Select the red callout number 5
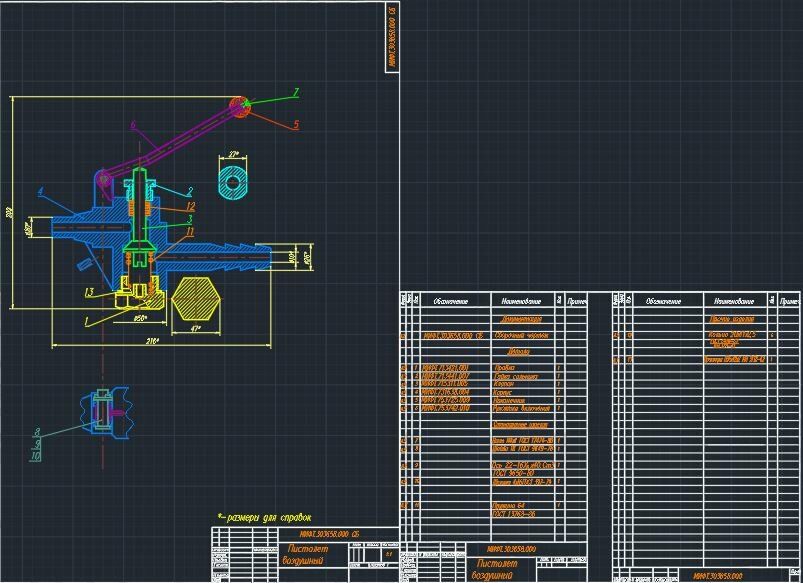This screenshot has width=803, height=583. [x=295, y=124]
